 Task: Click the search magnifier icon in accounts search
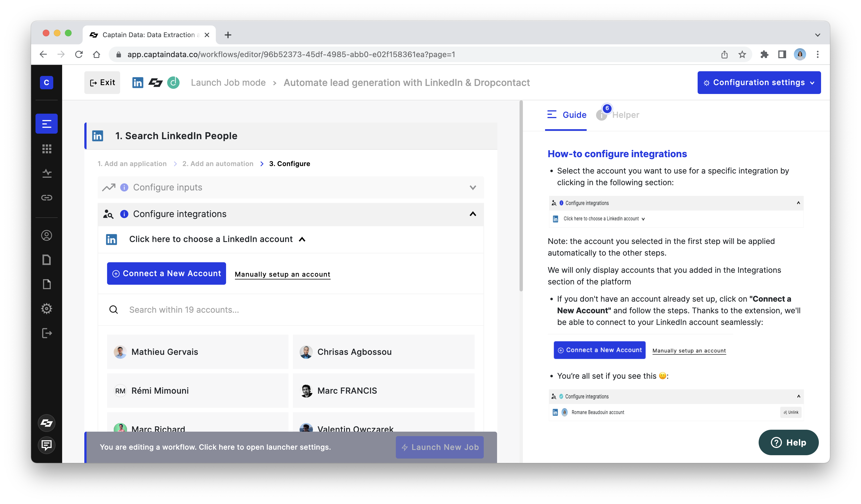point(113,310)
